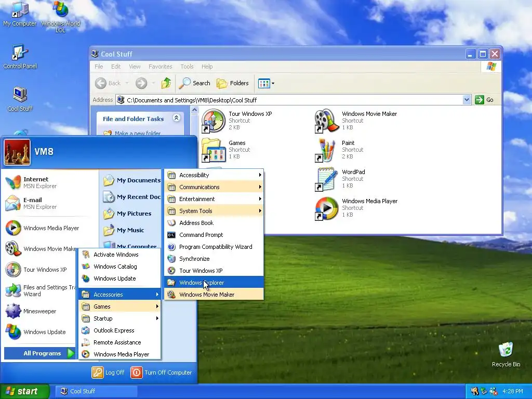Launch Windows Explorer from Accessories menu
This screenshot has height=399, width=532.
214,283
